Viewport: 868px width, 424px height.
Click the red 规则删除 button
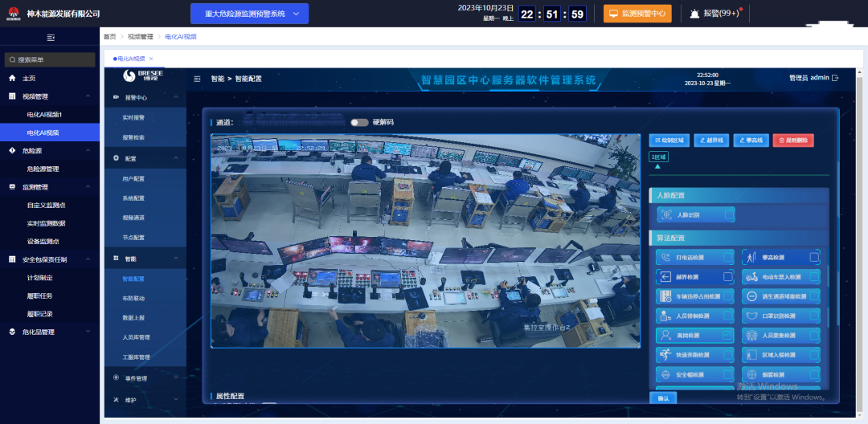pyautogui.click(x=793, y=140)
